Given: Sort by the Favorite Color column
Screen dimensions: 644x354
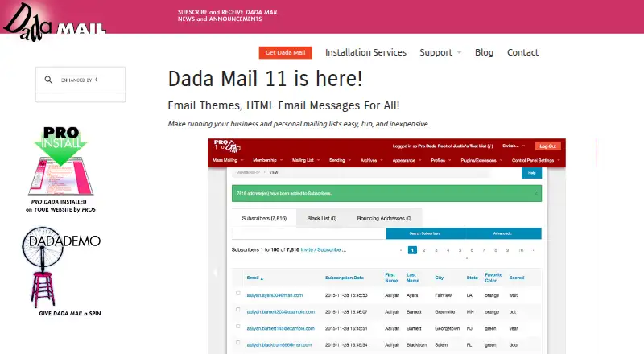Looking at the screenshot, I should click(x=493, y=278).
